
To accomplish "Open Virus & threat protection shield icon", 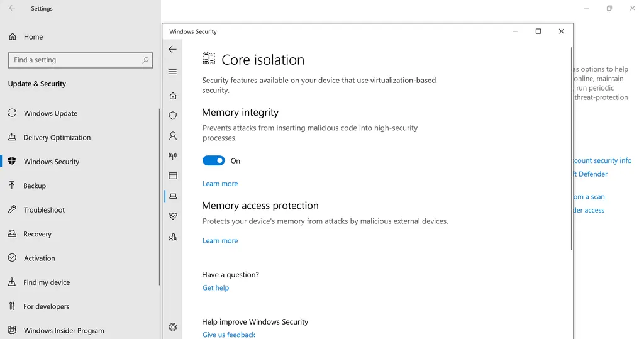I will pos(173,116).
